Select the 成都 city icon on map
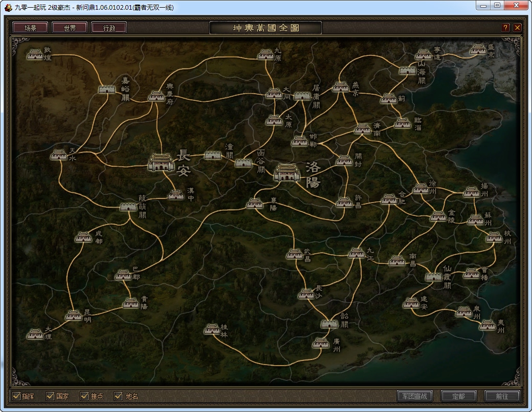Viewport: 532px width, 412px height. (x=83, y=237)
